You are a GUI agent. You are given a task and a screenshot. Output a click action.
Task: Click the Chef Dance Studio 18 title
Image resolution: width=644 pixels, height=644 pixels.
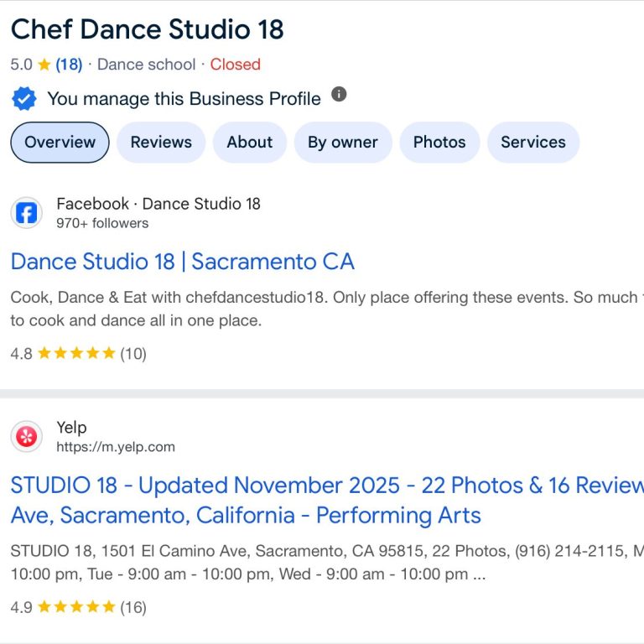click(x=147, y=29)
